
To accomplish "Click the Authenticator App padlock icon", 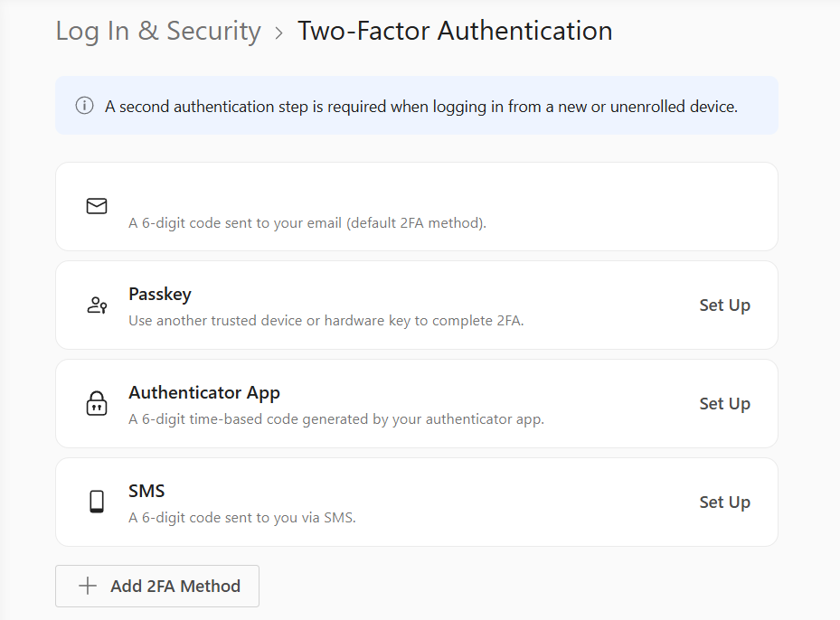I will point(96,403).
